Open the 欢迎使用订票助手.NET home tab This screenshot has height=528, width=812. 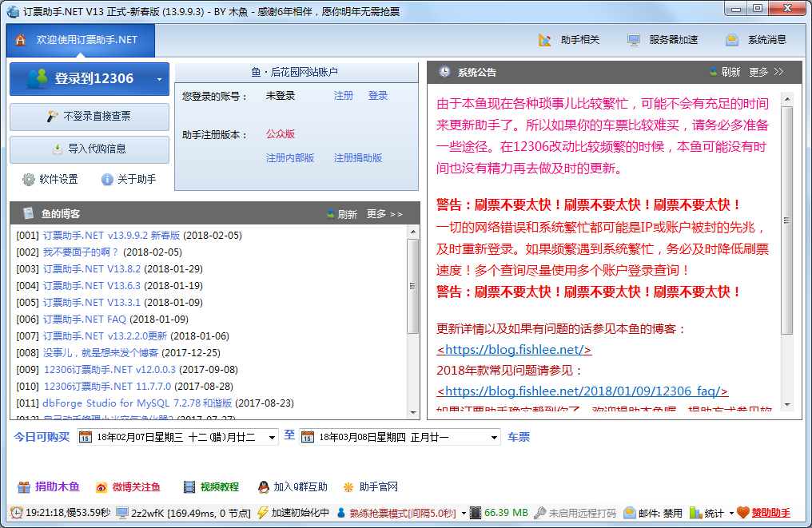point(80,40)
